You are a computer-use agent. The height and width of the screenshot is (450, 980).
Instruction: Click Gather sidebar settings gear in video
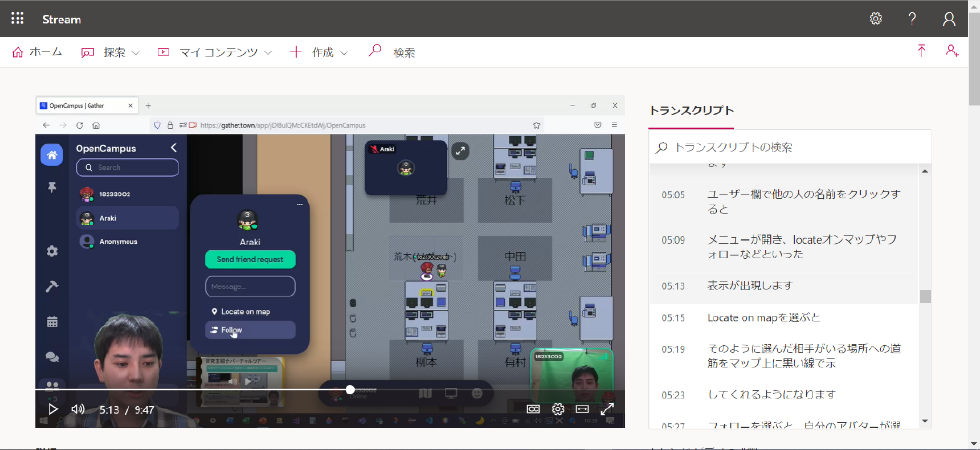(x=52, y=251)
